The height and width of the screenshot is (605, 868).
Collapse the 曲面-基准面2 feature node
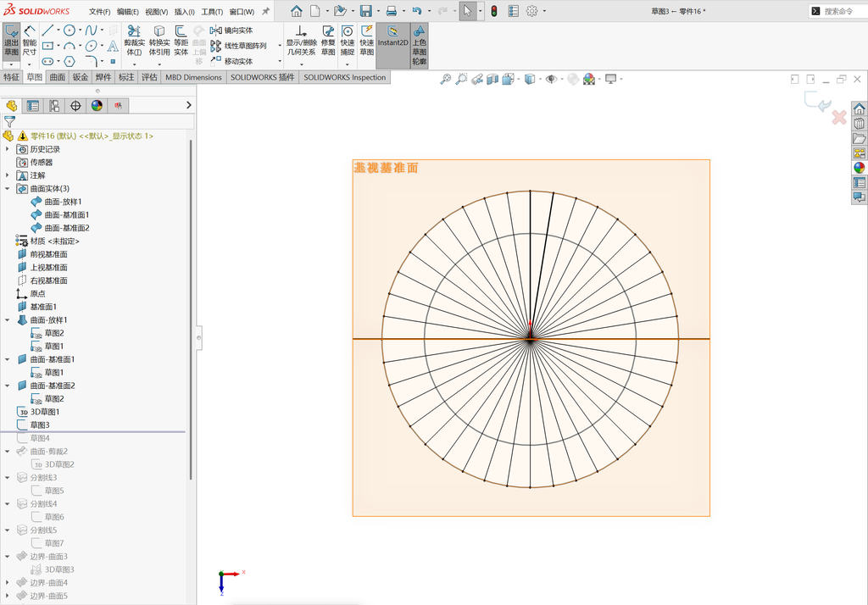point(7,386)
